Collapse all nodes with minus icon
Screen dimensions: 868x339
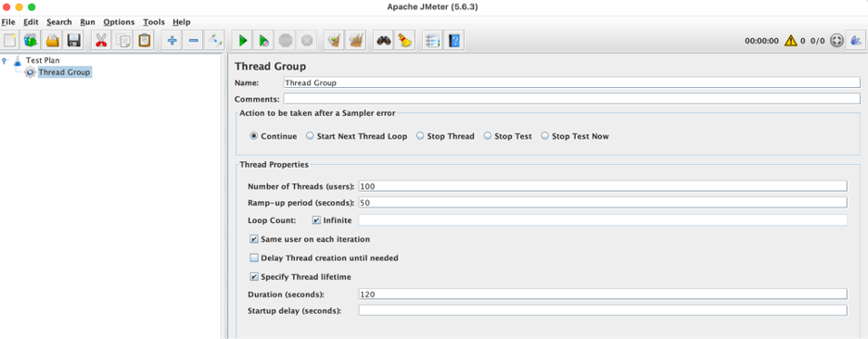pos(193,41)
